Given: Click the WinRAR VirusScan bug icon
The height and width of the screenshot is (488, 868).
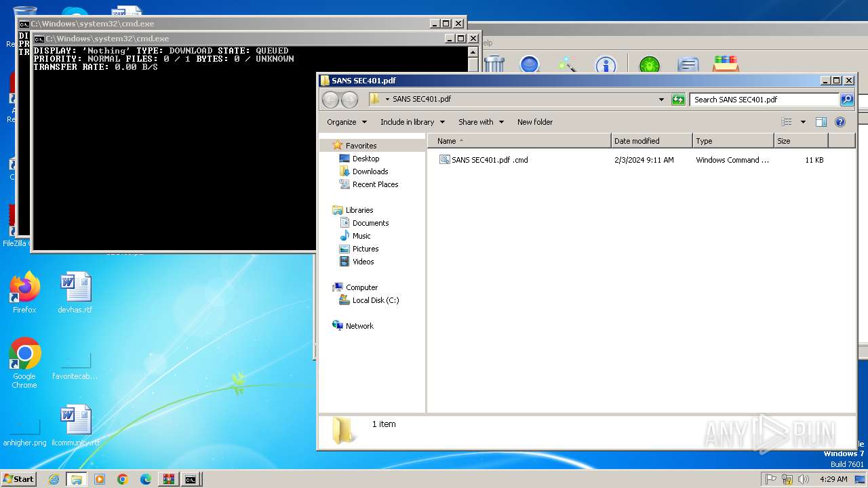Looking at the screenshot, I should click(x=649, y=65).
